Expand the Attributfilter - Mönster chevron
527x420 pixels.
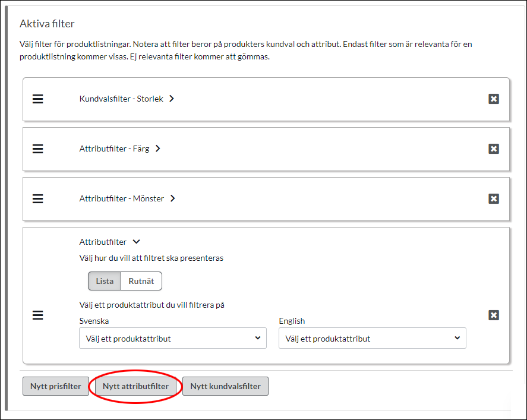(172, 198)
